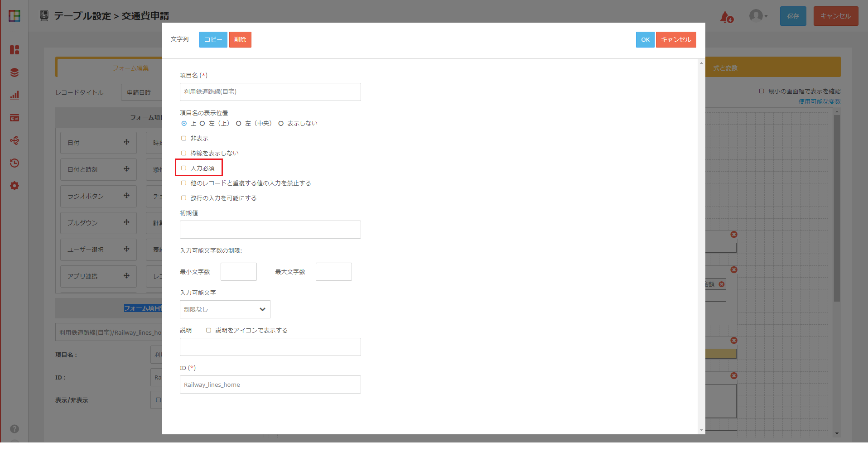Check 改行の入力を可能にする

click(x=184, y=198)
